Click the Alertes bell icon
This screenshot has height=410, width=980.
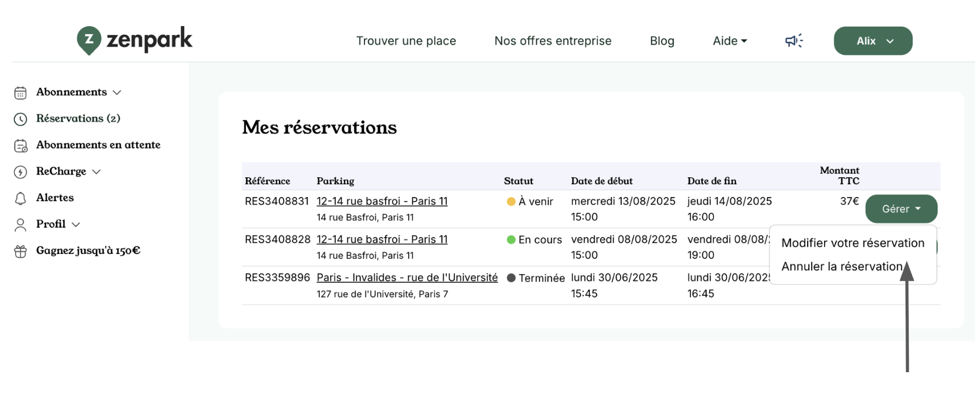click(20, 198)
